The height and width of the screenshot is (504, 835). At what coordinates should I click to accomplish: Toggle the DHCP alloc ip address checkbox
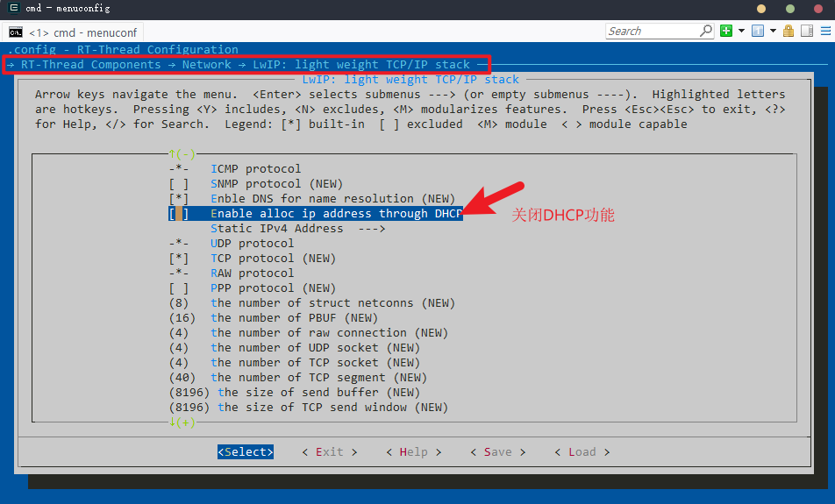(x=179, y=214)
